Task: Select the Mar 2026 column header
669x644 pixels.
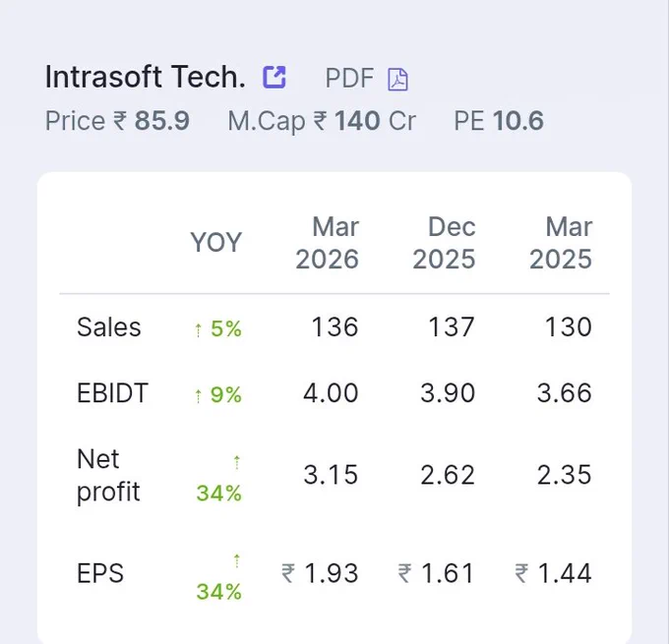Action: (x=328, y=243)
